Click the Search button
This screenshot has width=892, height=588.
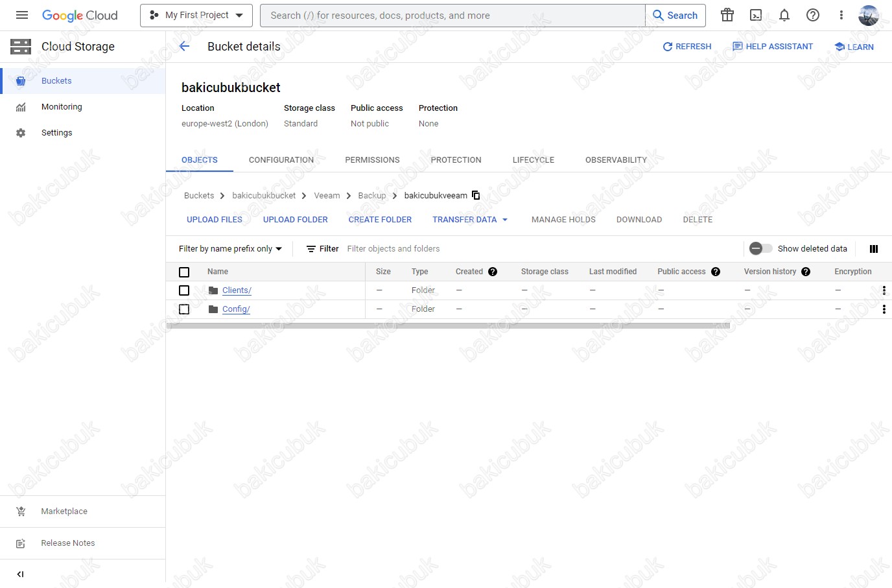tap(675, 15)
